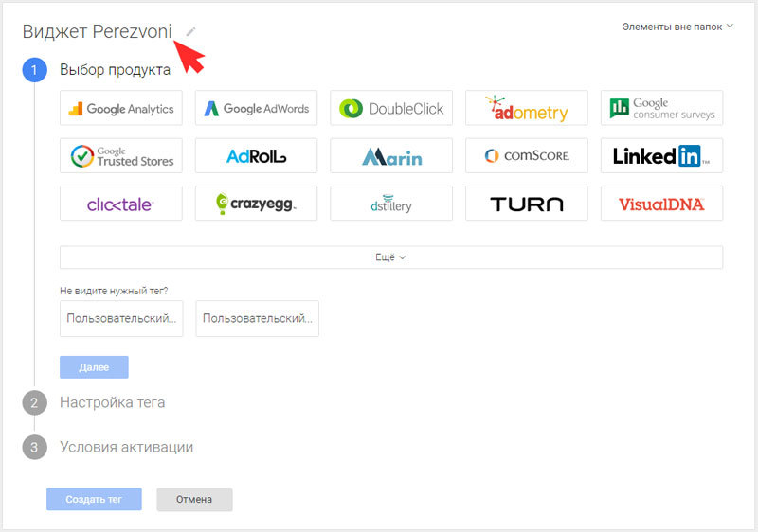Pick the Marin product tile
Image resolution: width=758 pixels, height=532 pixels.
(391, 156)
